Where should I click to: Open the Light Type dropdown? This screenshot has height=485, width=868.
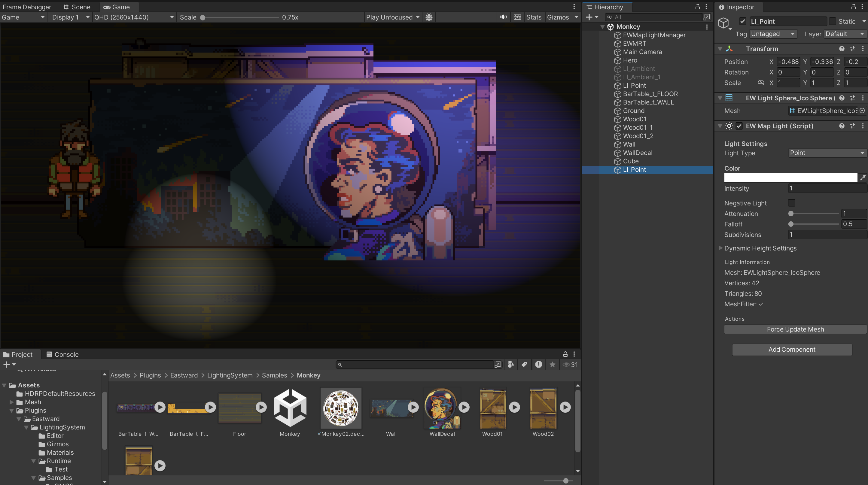(x=827, y=153)
